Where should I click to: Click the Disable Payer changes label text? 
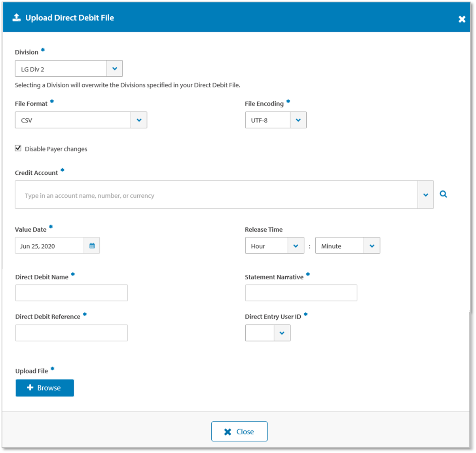56,149
